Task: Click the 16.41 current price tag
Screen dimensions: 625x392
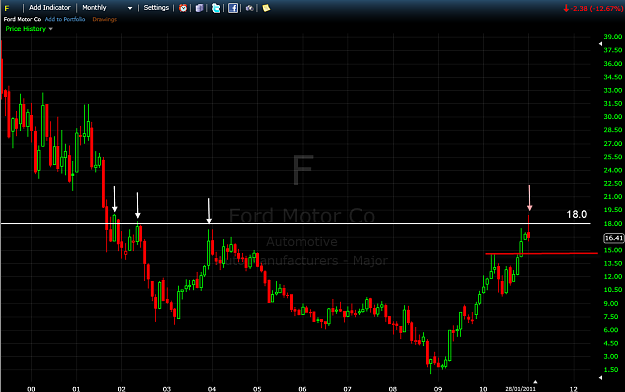Action: pyautogui.click(x=613, y=238)
